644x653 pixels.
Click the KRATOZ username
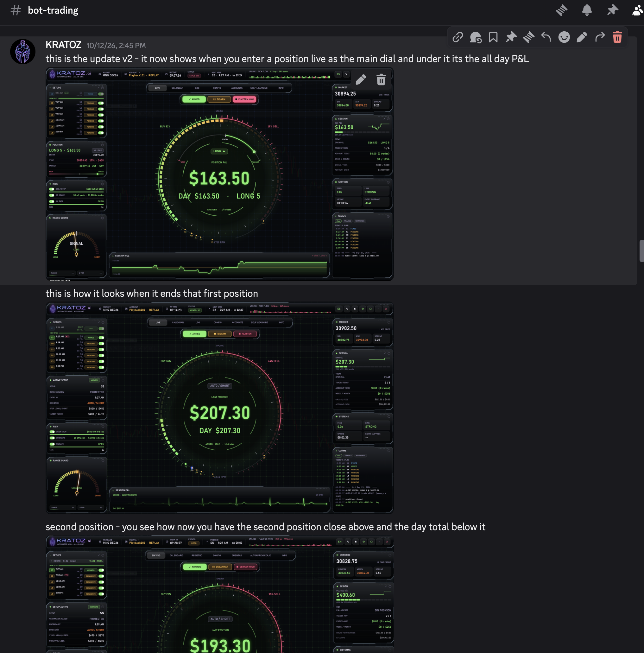click(64, 45)
